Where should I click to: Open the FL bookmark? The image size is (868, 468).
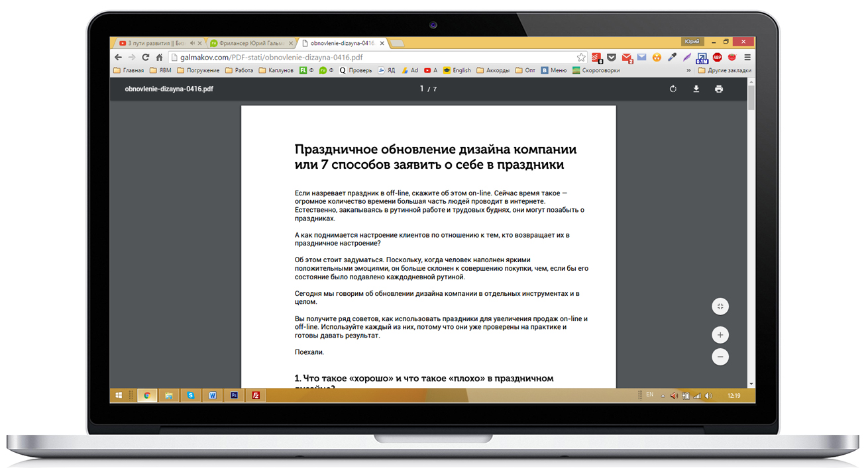point(306,70)
